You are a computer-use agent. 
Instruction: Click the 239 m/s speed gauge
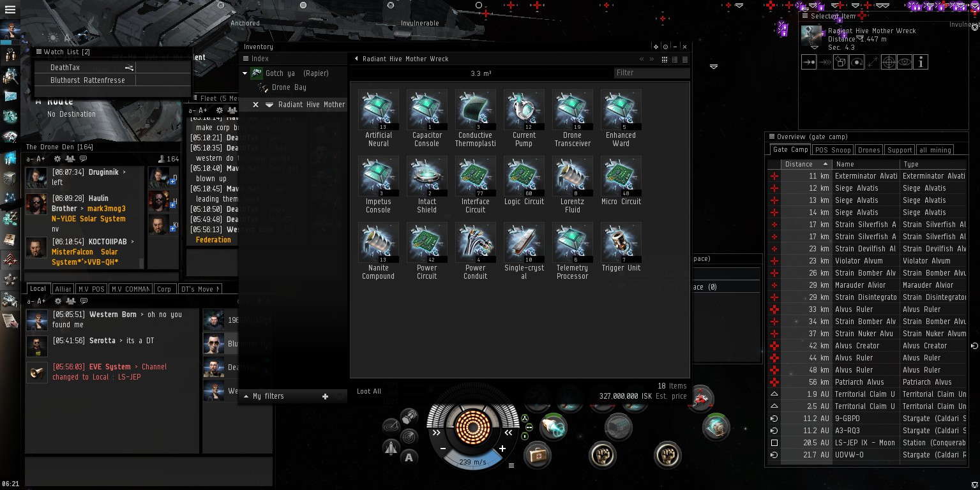click(473, 462)
